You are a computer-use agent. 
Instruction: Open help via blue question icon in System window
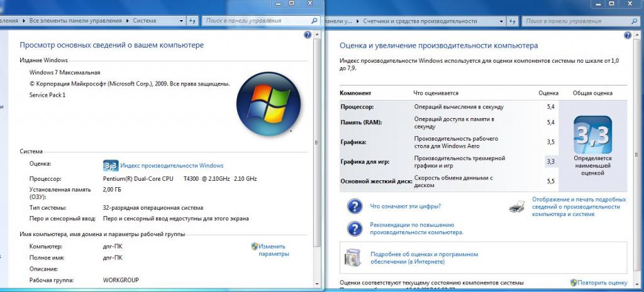point(308,36)
